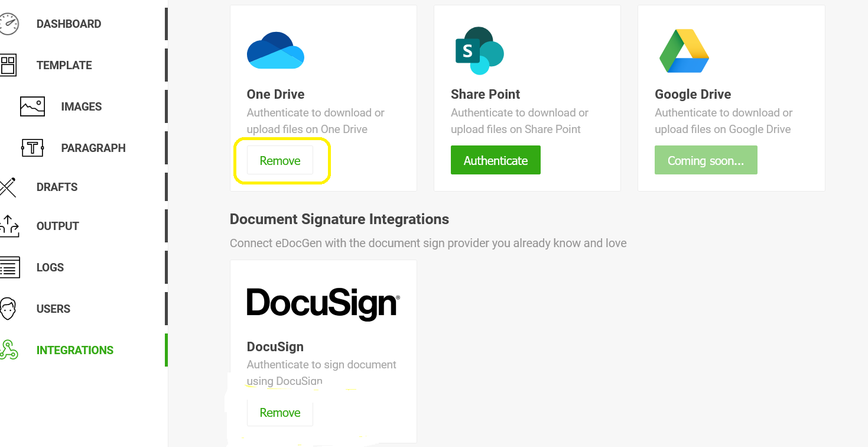Viewport: 868px width, 447px height.
Task: Click the Dashboard gauge icon
Action: [x=9, y=24]
